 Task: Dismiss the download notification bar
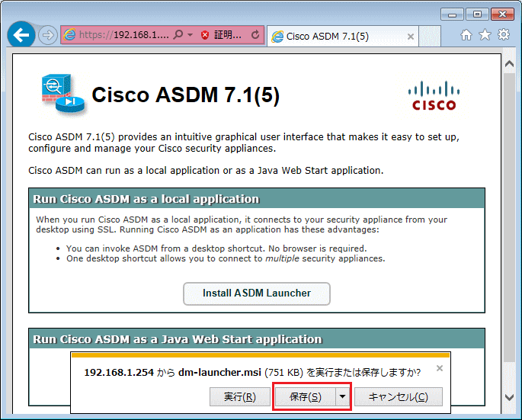[x=440, y=368]
